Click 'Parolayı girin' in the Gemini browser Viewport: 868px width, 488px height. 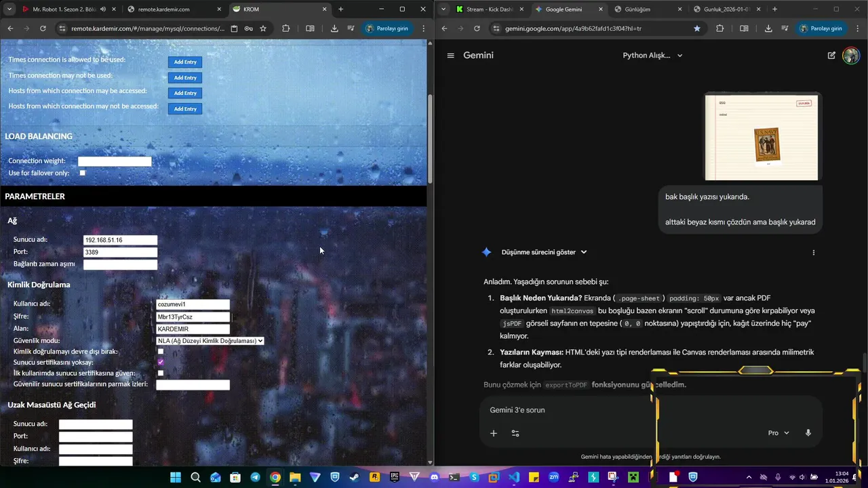[x=820, y=28]
